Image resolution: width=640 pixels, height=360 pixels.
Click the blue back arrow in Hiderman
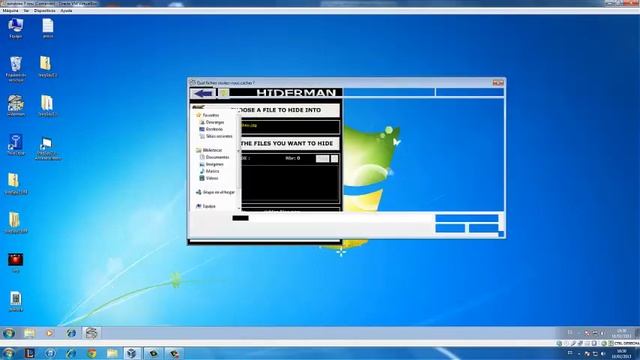tap(203, 93)
